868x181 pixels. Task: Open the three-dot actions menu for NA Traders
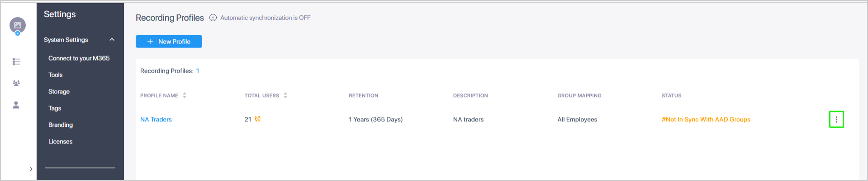836,120
